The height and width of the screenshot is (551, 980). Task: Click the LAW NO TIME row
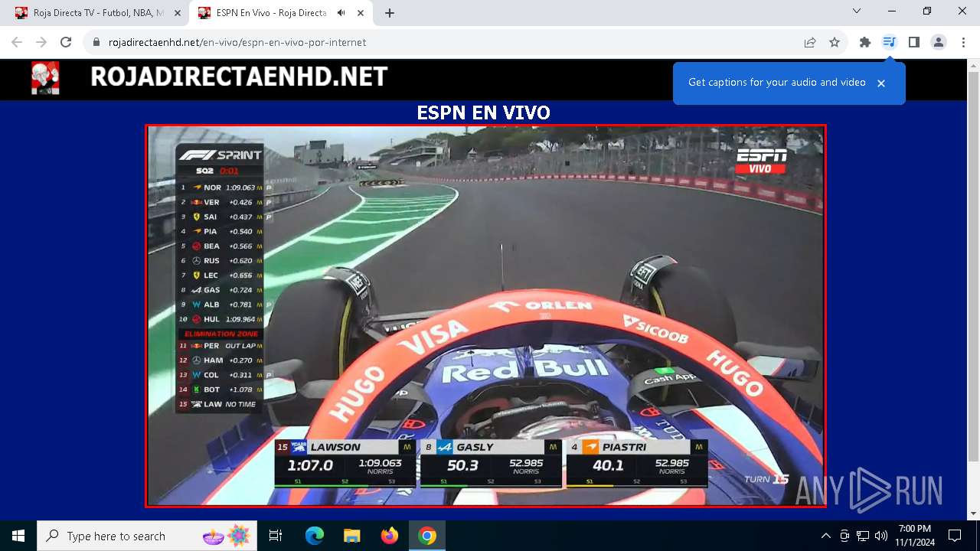(x=220, y=404)
